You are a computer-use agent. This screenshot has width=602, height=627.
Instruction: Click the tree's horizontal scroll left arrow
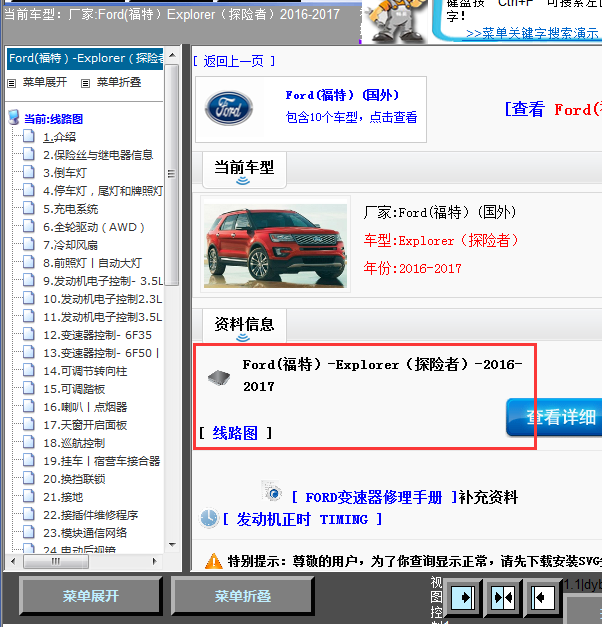pyautogui.click(x=13, y=561)
